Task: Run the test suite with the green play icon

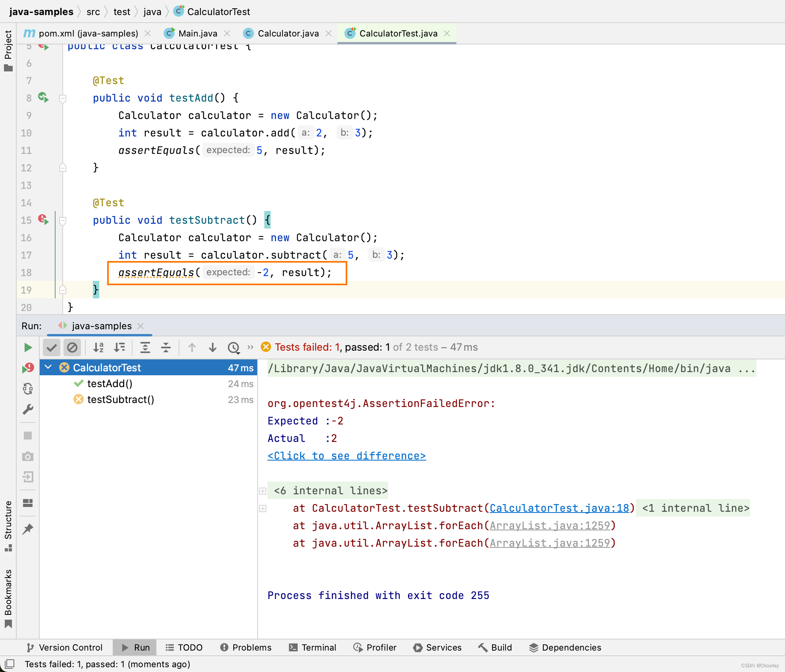Action: point(28,347)
